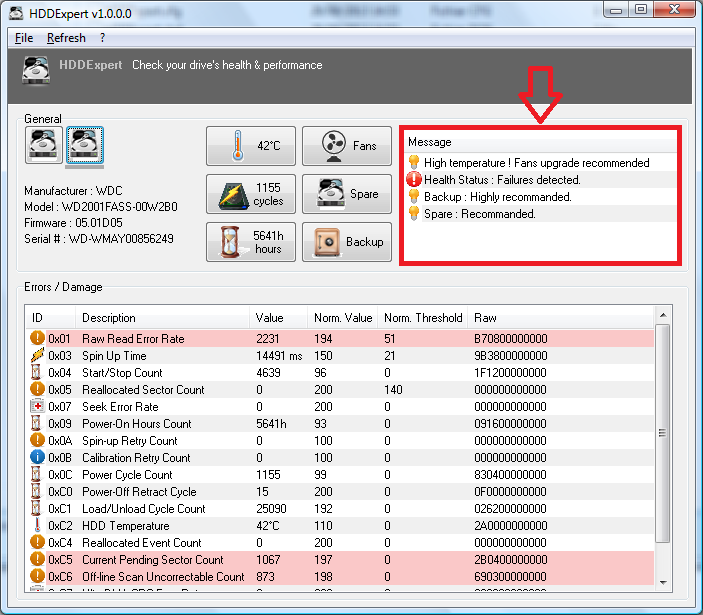The image size is (703, 615).
Task: Select the 'Calibration Retry Count' description
Action: 136,458
